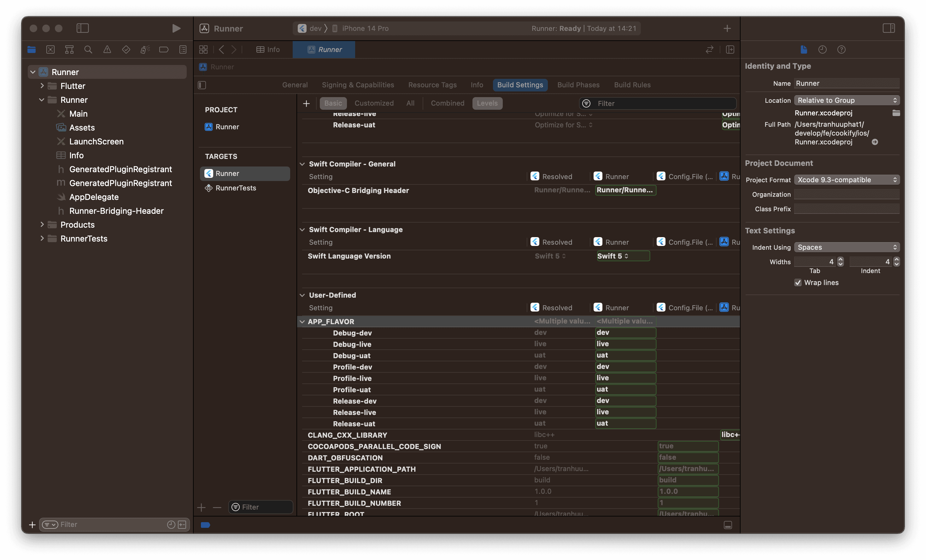The image size is (926, 560).
Task: Add a target with the plus button
Action: pyautogui.click(x=202, y=507)
